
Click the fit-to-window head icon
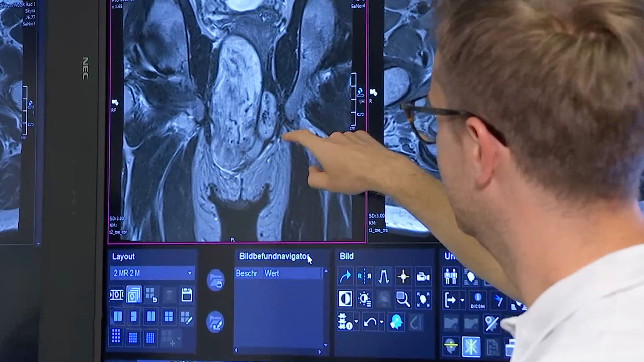423,299
